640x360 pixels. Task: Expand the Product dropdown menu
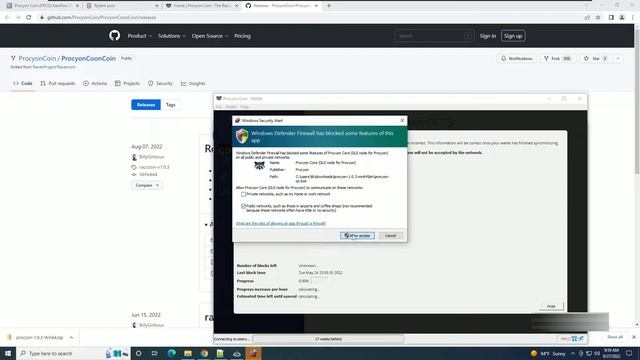pos(140,36)
